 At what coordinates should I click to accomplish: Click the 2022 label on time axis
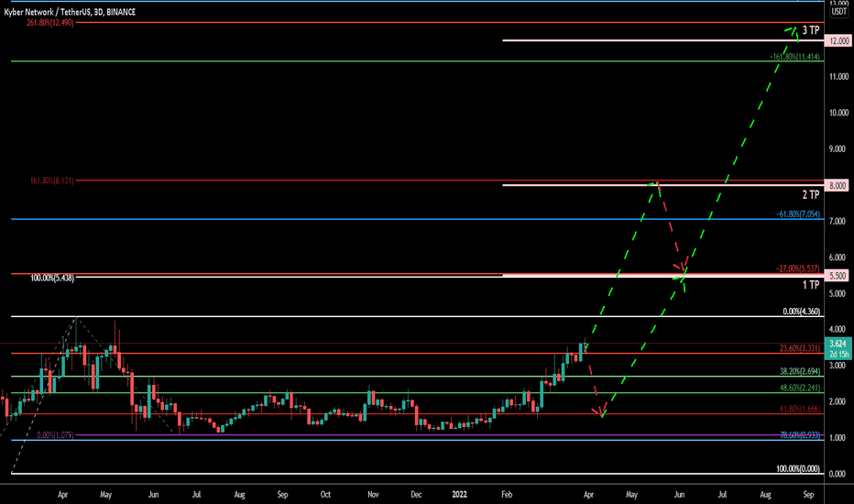click(459, 495)
